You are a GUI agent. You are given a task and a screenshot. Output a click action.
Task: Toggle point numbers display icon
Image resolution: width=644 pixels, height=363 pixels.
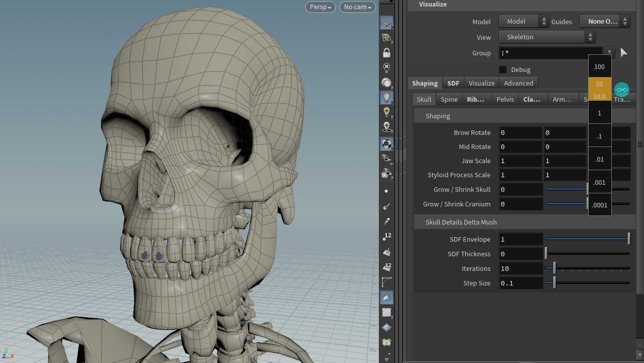click(386, 237)
